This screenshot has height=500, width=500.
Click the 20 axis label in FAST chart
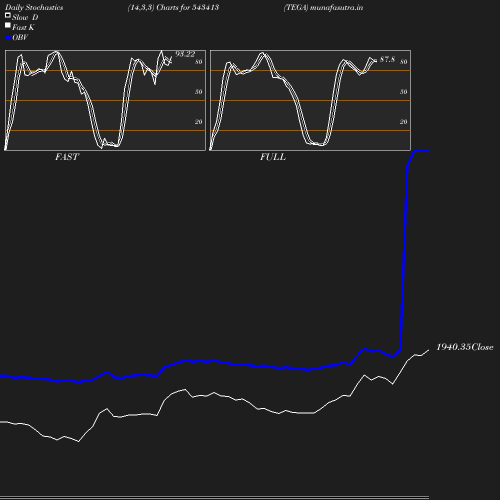(199, 122)
